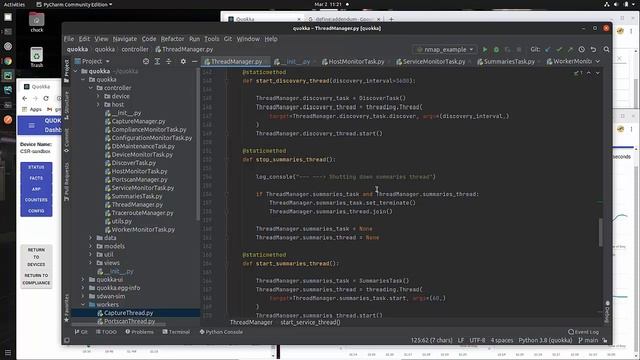
Task: Rollback changes with the undo arrow icon
Action: point(593,49)
